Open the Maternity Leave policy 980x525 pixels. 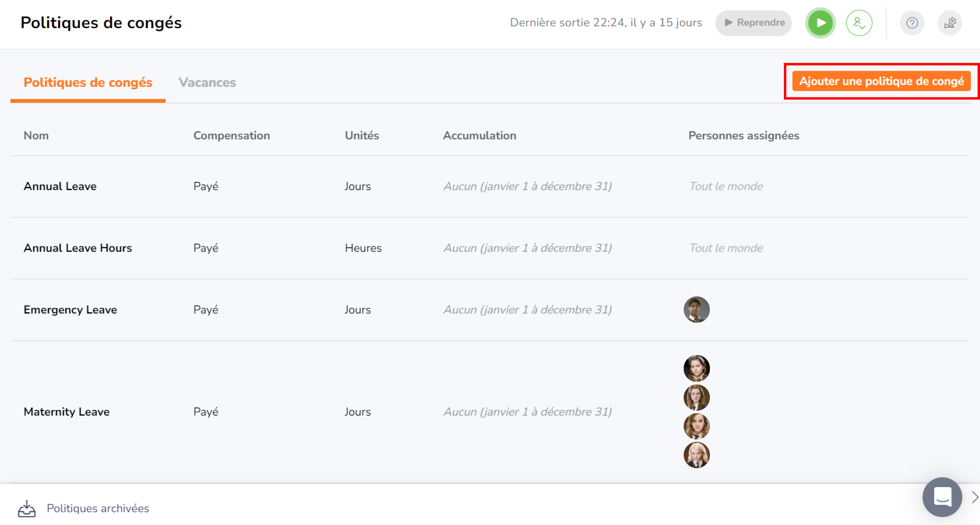tap(67, 411)
